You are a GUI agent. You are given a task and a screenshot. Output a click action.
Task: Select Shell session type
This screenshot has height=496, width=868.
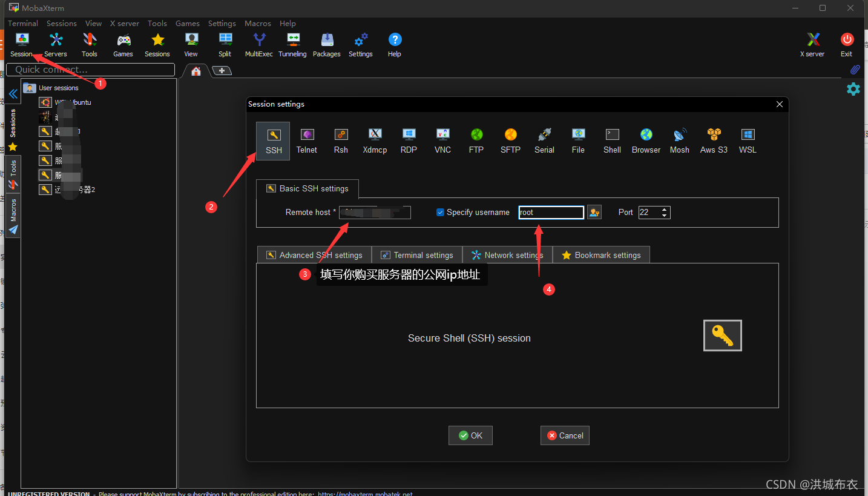click(x=612, y=141)
